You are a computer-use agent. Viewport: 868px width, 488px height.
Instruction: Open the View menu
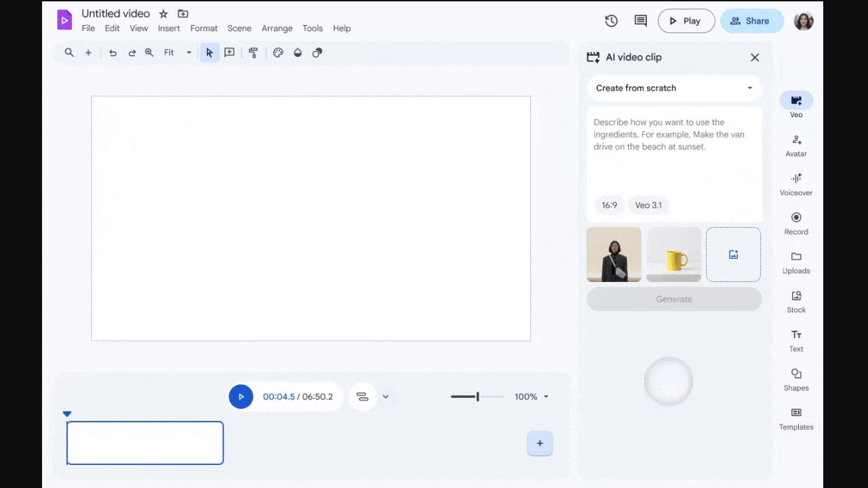(139, 28)
